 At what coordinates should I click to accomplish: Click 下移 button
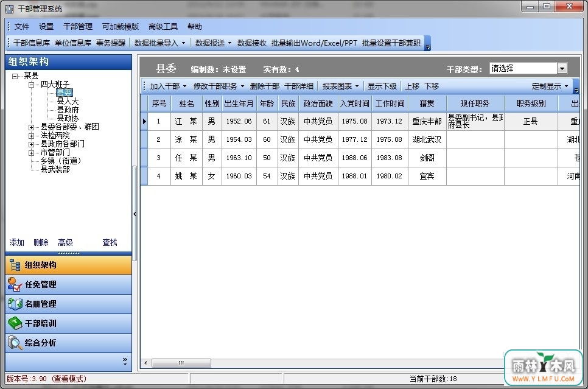coord(432,86)
